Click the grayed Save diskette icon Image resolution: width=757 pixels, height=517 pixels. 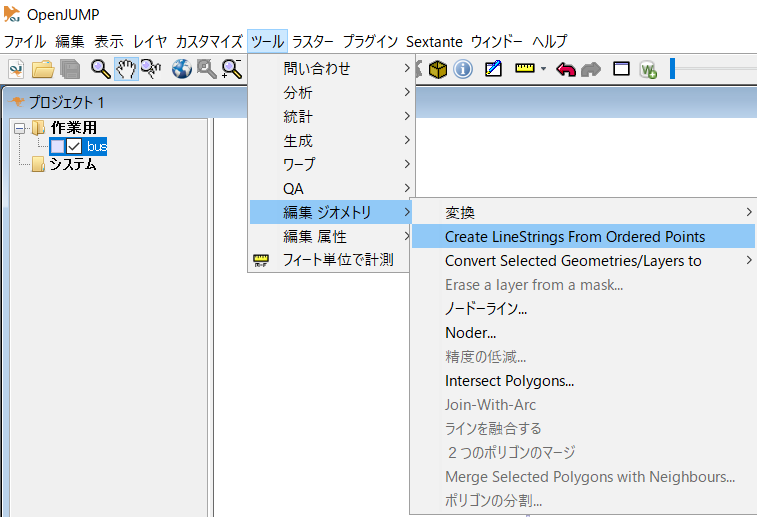click(x=70, y=70)
